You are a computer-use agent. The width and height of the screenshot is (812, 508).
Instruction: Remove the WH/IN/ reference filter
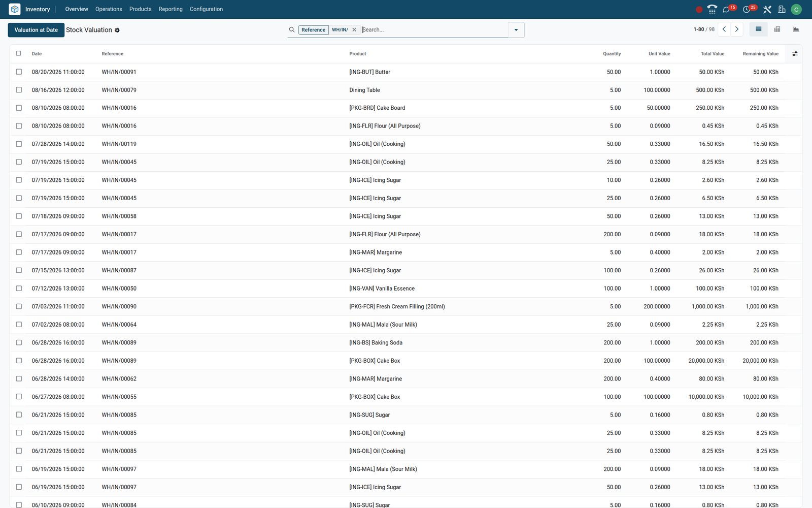pos(354,29)
